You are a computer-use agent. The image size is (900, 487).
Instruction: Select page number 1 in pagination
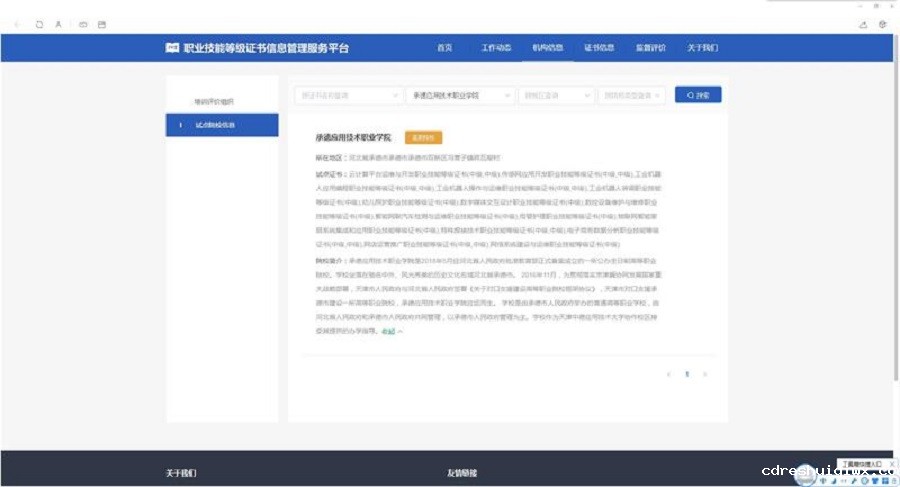tap(687, 374)
